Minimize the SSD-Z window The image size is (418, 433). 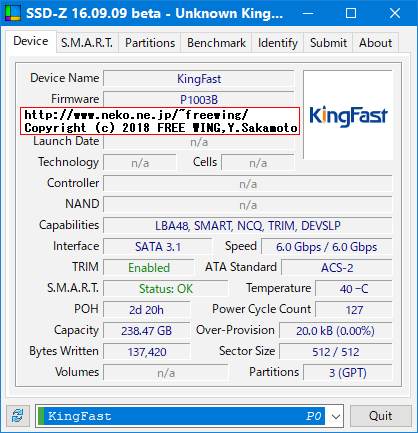point(308,13)
